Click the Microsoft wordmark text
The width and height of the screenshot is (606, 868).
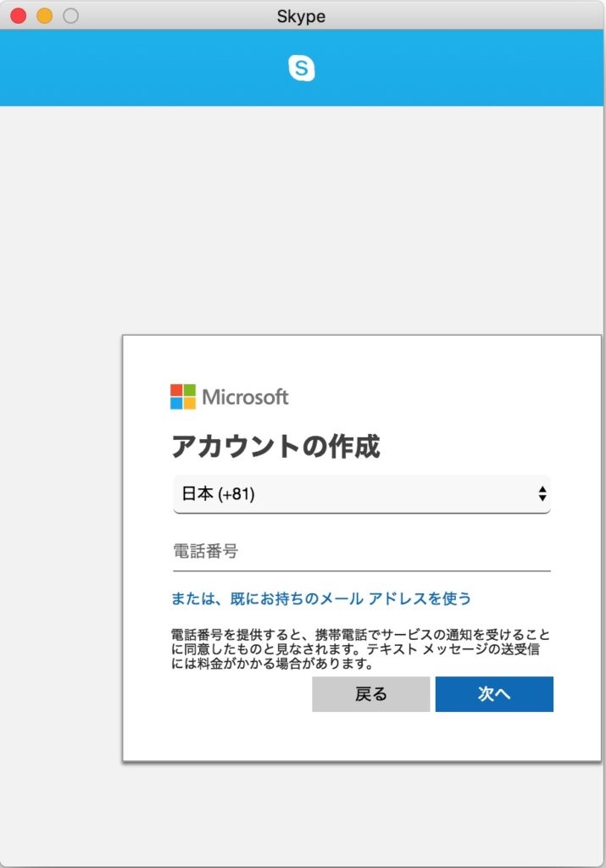pyautogui.click(x=245, y=397)
